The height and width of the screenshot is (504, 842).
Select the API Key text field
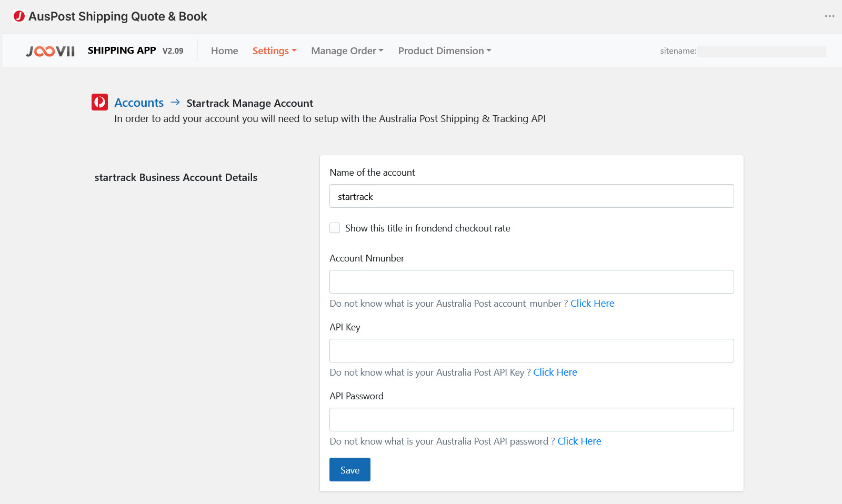pyautogui.click(x=532, y=351)
